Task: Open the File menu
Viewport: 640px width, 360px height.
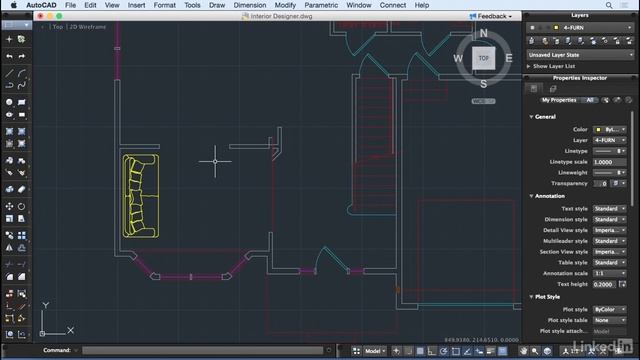Action: (70, 5)
